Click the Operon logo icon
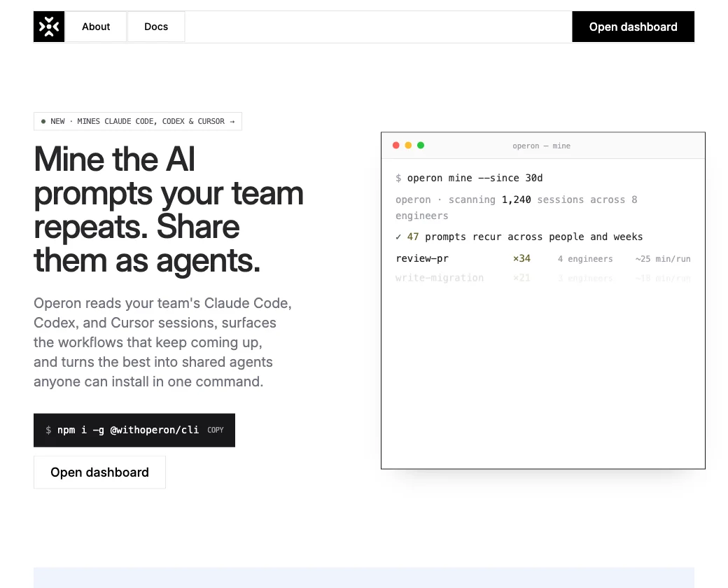The image size is (728, 588). pos(49,27)
